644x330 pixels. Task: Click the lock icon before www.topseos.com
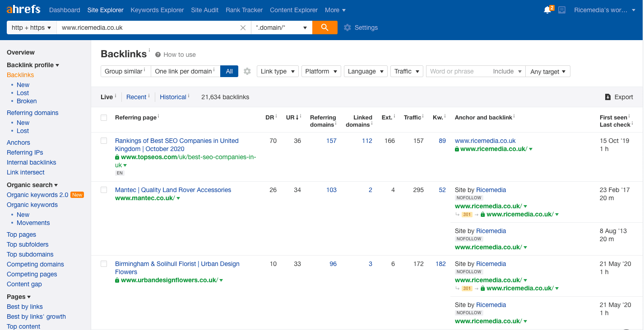point(117,157)
